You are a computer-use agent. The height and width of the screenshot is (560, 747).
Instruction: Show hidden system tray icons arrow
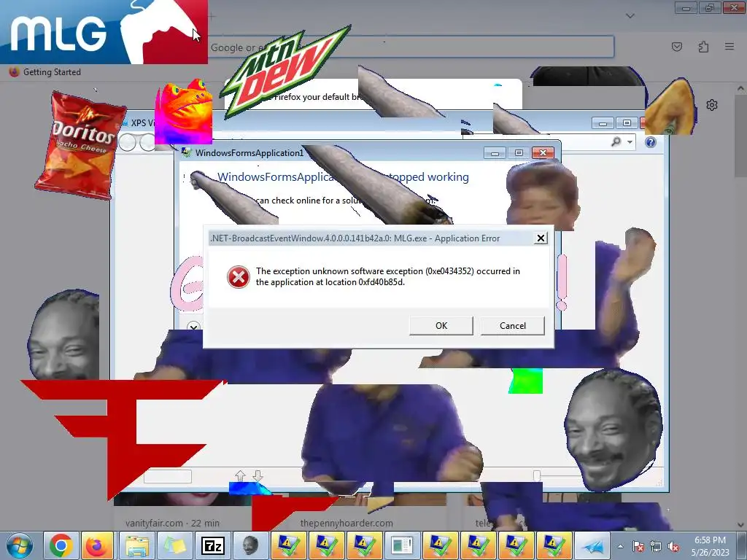(x=620, y=546)
